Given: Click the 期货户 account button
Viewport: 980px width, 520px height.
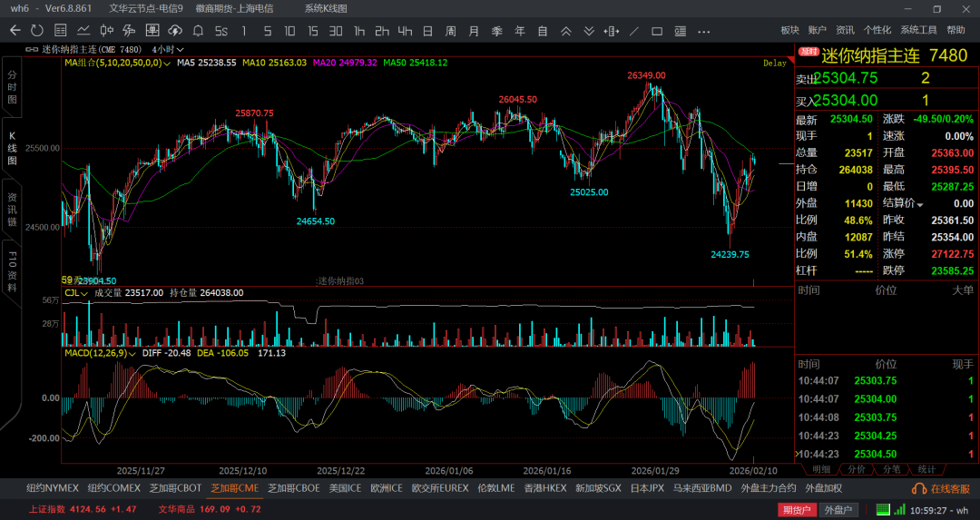Looking at the screenshot, I should point(796,510).
